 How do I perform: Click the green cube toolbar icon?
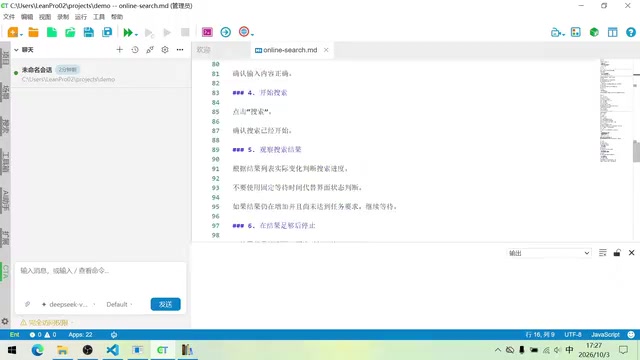pyautogui.click(x=594, y=32)
